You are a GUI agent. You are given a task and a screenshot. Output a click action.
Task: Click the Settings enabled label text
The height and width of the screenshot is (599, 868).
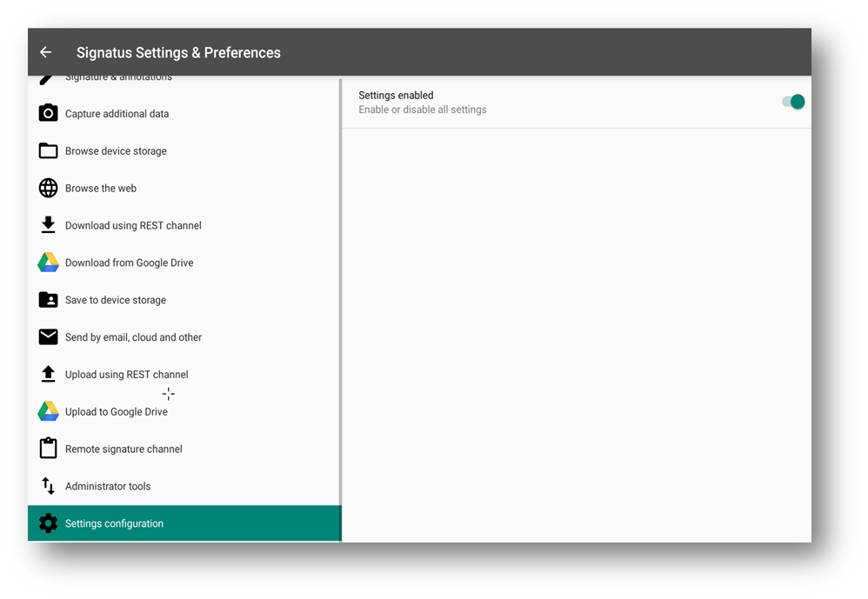click(396, 96)
